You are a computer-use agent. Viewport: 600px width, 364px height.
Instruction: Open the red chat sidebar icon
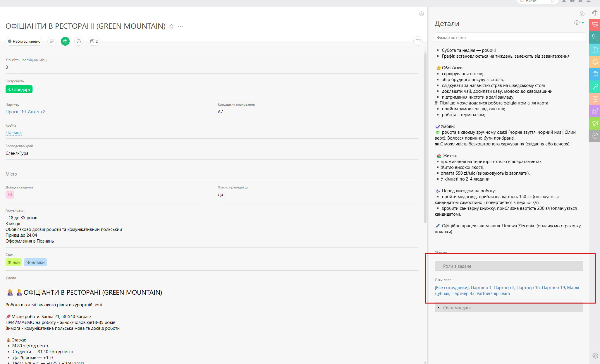[x=595, y=25]
